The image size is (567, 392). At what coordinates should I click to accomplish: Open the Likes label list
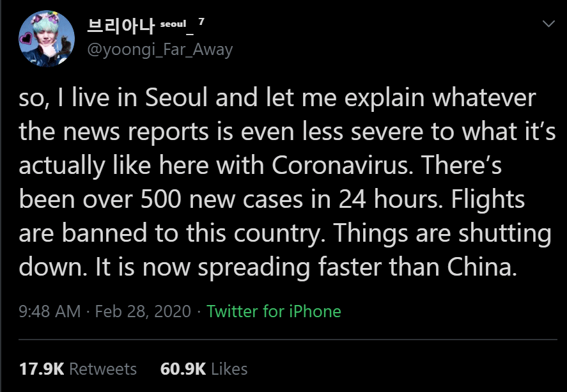[229, 369]
